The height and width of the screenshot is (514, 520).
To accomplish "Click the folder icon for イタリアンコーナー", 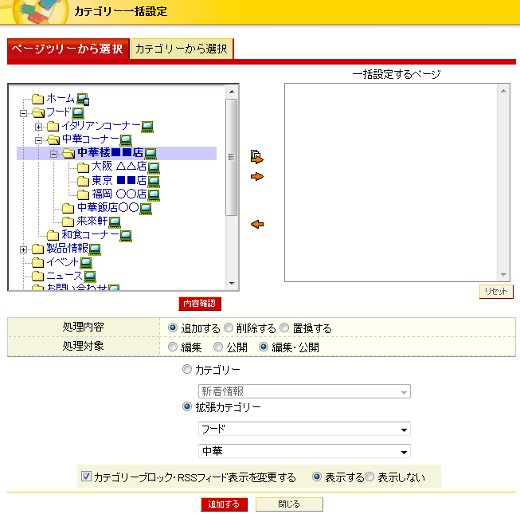I will 53,126.
